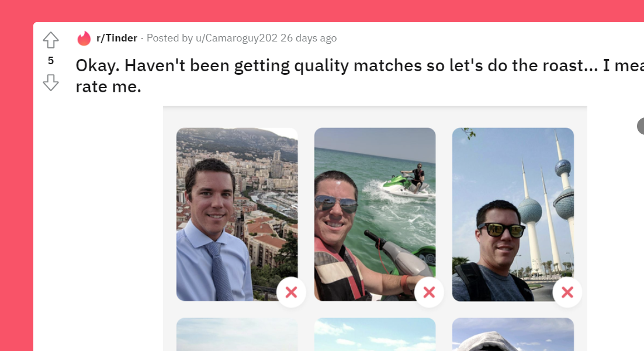Open user u/Camaroguy202 profile
Screen dimensions: 644x351
pos(237,38)
